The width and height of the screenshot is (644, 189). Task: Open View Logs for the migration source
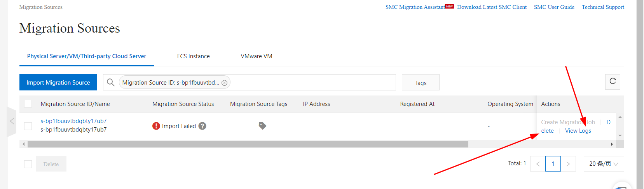(x=578, y=131)
